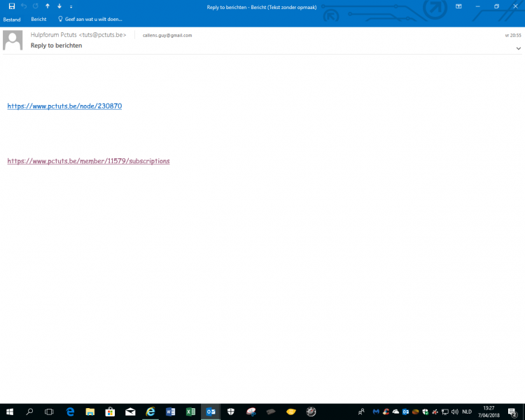Open the member subscriptions link
This screenshot has height=420, width=525.
tap(88, 161)
